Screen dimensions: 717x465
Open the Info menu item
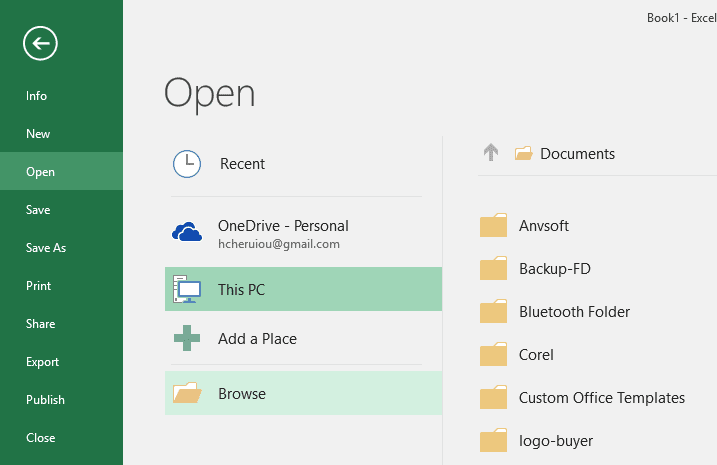coord(37,96)
